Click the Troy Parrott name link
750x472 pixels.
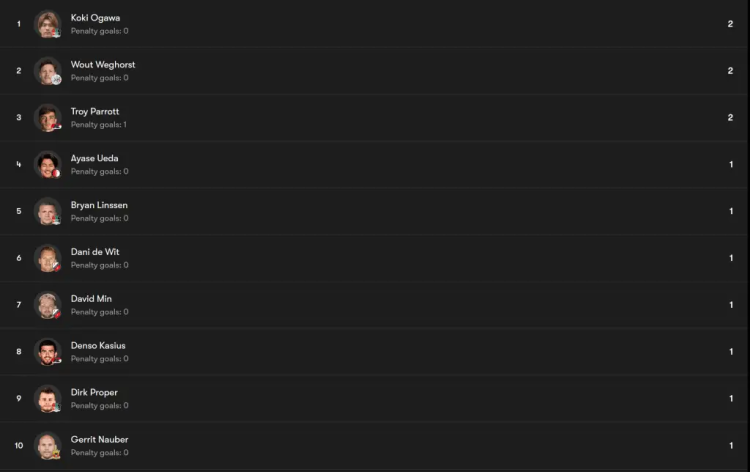[x=95, y=112]
